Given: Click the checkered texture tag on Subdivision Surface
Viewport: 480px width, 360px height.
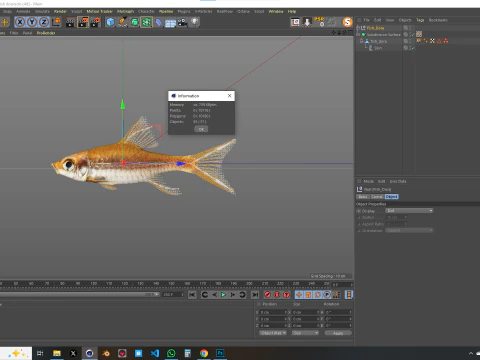Looking at the screenshot, I should point(419,34).
